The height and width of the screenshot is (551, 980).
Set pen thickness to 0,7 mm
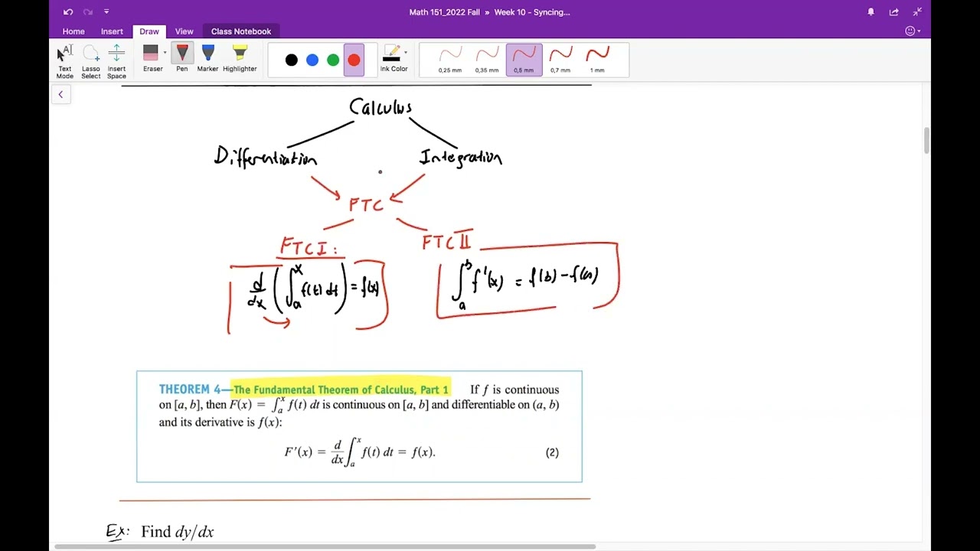[x=560, y=60]
